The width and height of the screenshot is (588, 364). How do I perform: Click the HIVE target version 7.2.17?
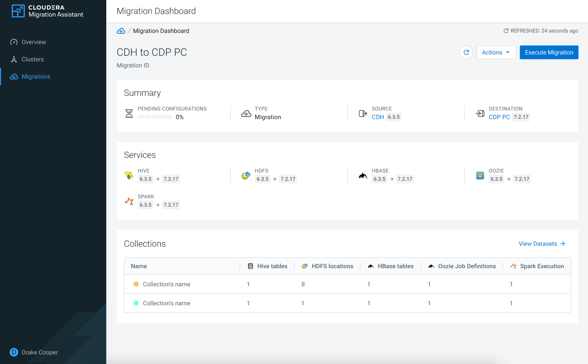171,179
